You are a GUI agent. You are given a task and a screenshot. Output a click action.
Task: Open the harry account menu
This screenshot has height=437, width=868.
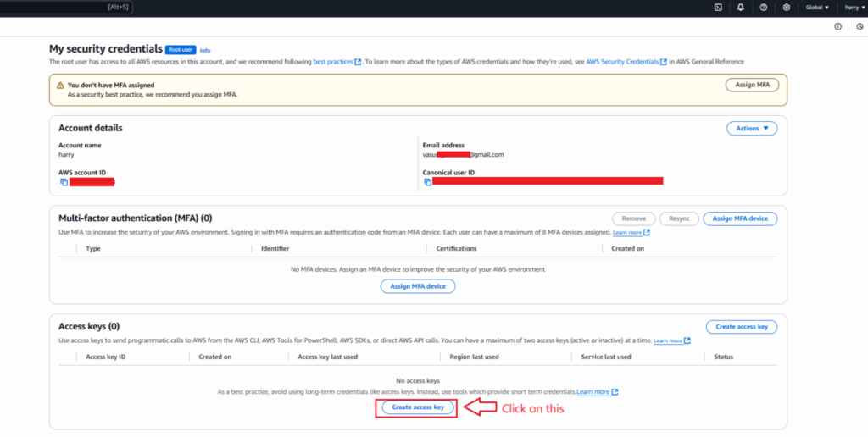point(854,8)
